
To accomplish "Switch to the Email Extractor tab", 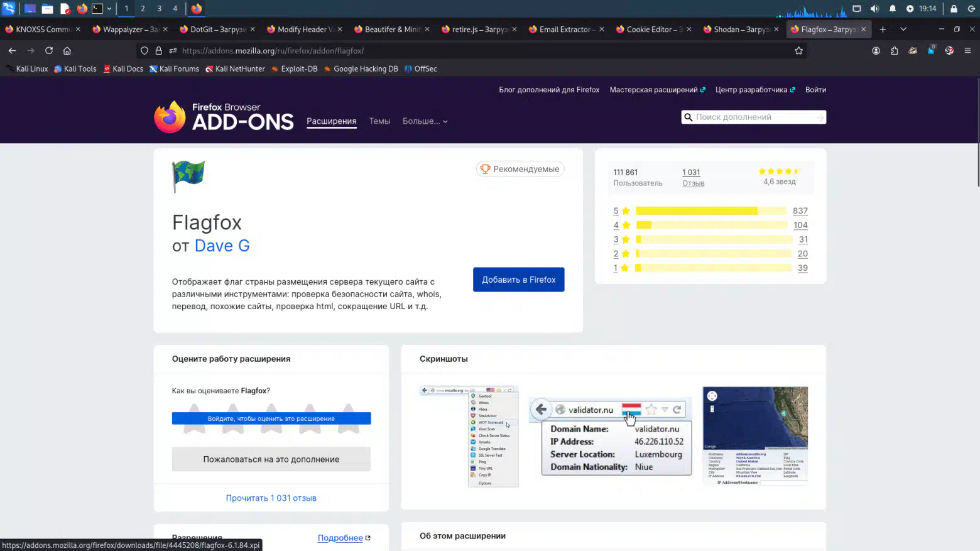I will (567, 30).
